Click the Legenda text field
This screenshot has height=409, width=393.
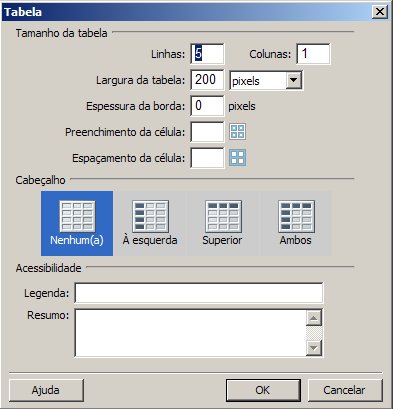click(199, 293)
